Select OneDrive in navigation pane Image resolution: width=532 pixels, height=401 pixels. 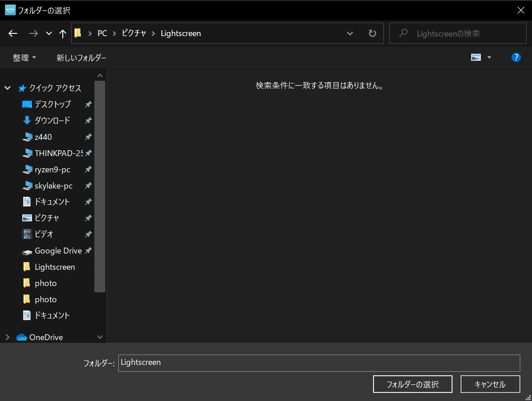46,337
